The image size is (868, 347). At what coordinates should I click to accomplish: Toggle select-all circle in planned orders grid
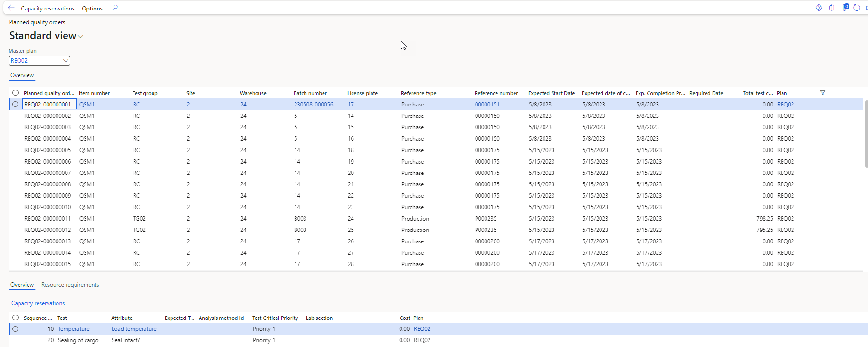point(16,93)
